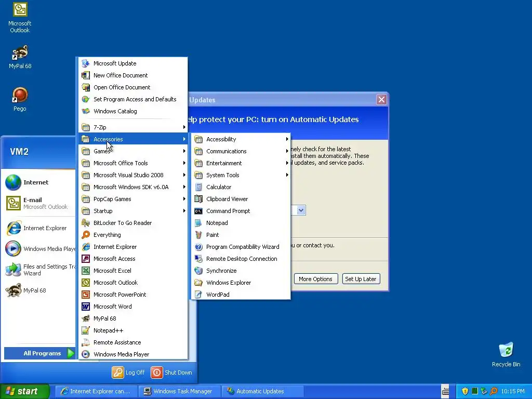Expand Microsoft Office Tools submenu

(x=133, y=163)
